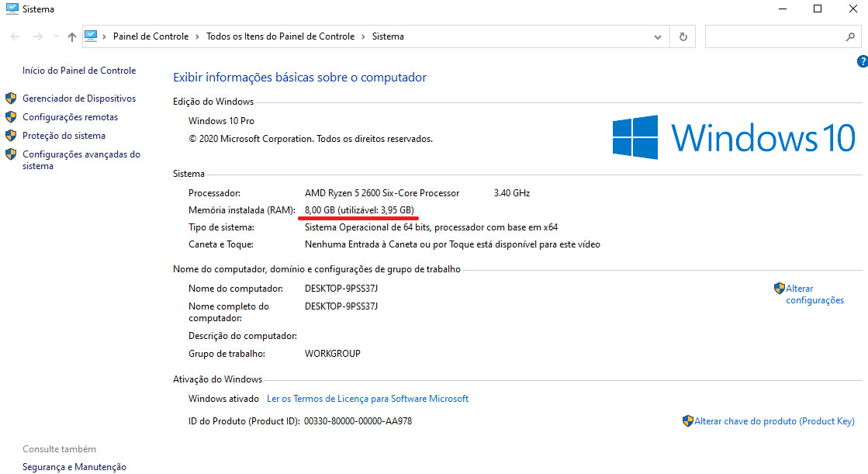Open Configurações remotas link
This screenshot has height=474, width=868.
tap(71, 117)
